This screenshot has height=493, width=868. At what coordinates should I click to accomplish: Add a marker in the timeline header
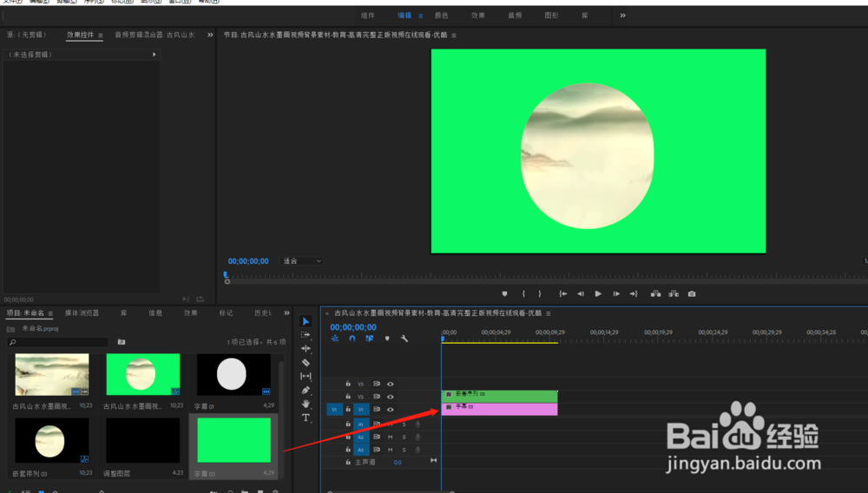point(387,339)
